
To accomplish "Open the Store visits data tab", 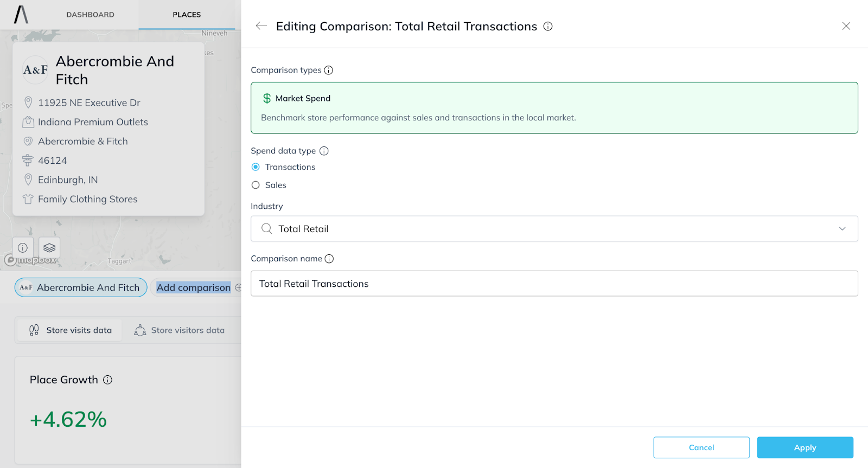I will (70, 330).
